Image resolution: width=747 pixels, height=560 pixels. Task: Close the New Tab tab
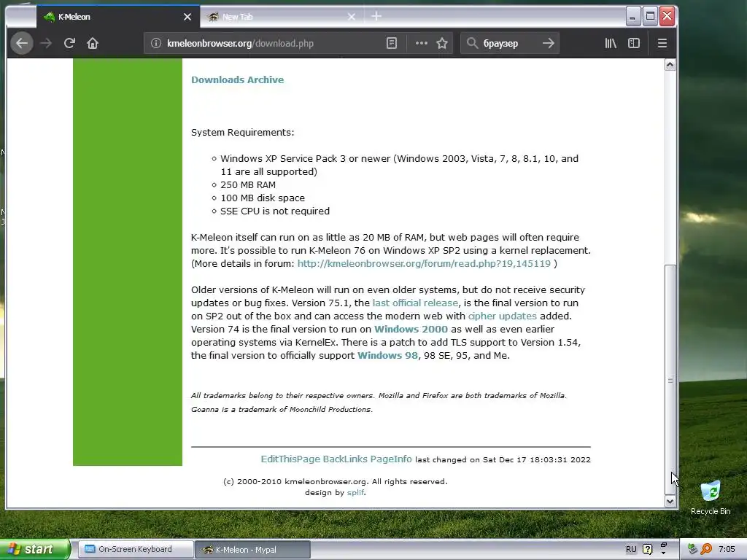pos(352,17)
